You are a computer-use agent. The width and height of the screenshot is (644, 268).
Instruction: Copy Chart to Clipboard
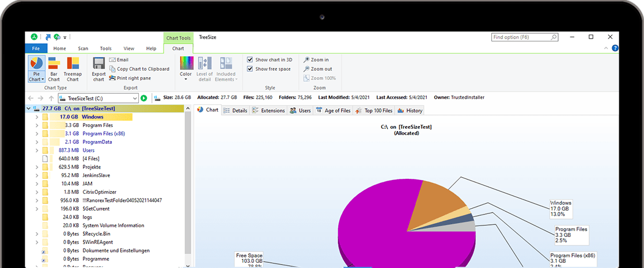coord(139,69)
